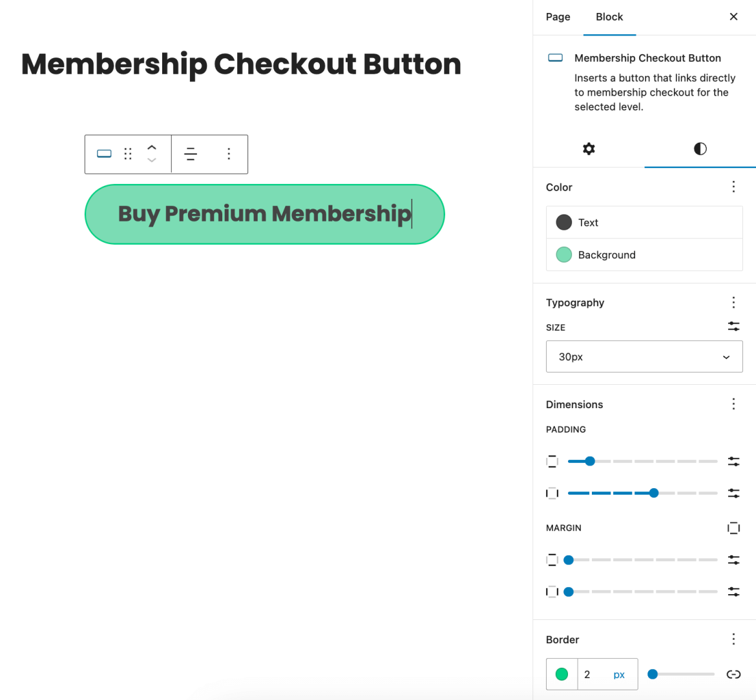756x700 pixels.
Task: Unlink the border radius sides
Action: tap(733, 674)
